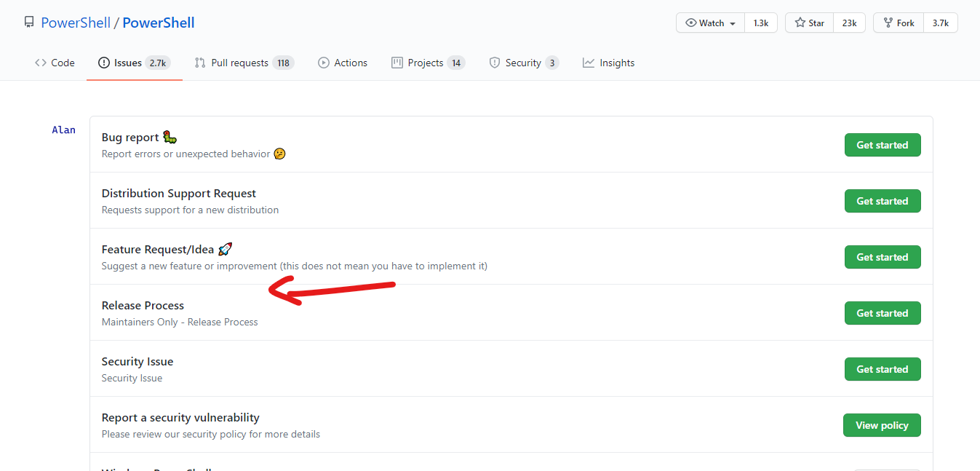Click the eye icon in Watch
980x471 pixels.
tap(690, 23)
